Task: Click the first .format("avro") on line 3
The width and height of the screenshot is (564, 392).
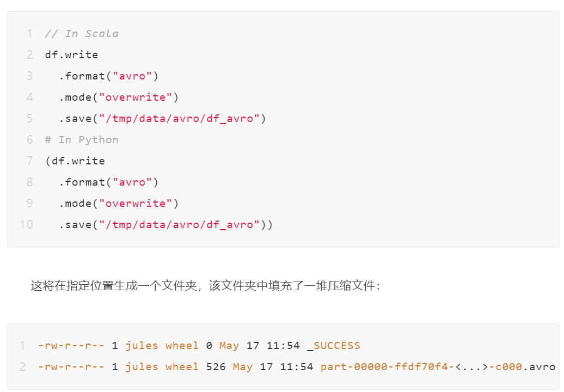Action: 108,76
